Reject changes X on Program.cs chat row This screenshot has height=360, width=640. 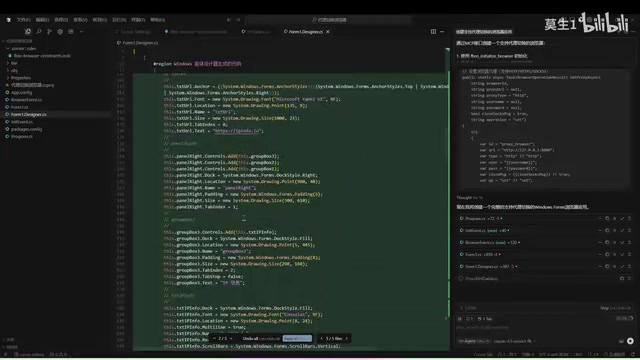(x=615, y=219)
